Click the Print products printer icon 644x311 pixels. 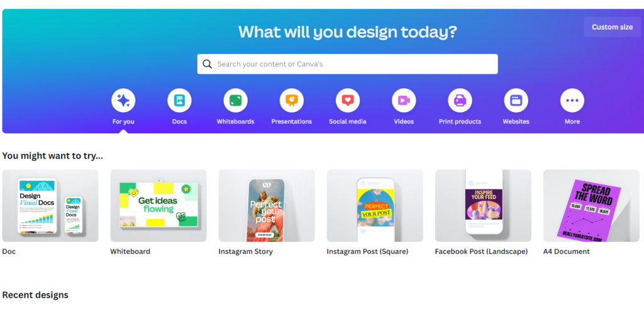460,100
